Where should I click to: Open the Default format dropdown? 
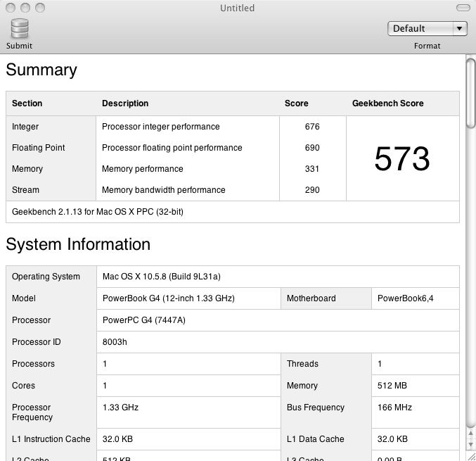pyautogui.click(x=427, y=29)
